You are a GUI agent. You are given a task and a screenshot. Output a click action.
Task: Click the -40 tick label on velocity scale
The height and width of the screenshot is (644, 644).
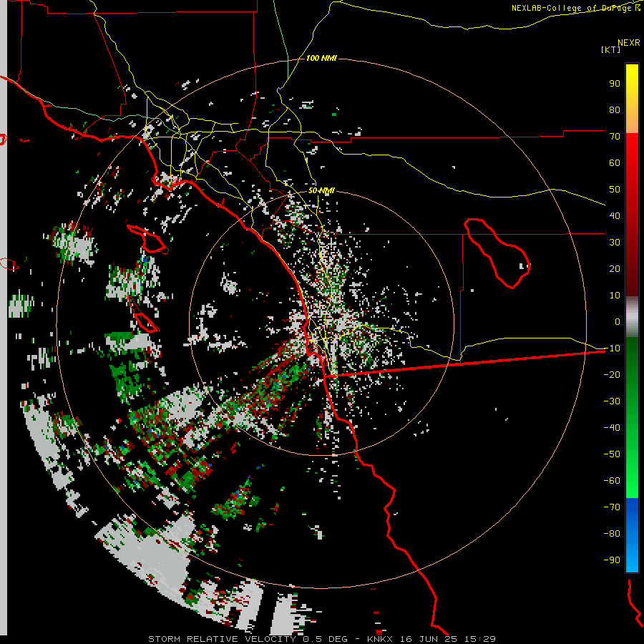[612, 428]
